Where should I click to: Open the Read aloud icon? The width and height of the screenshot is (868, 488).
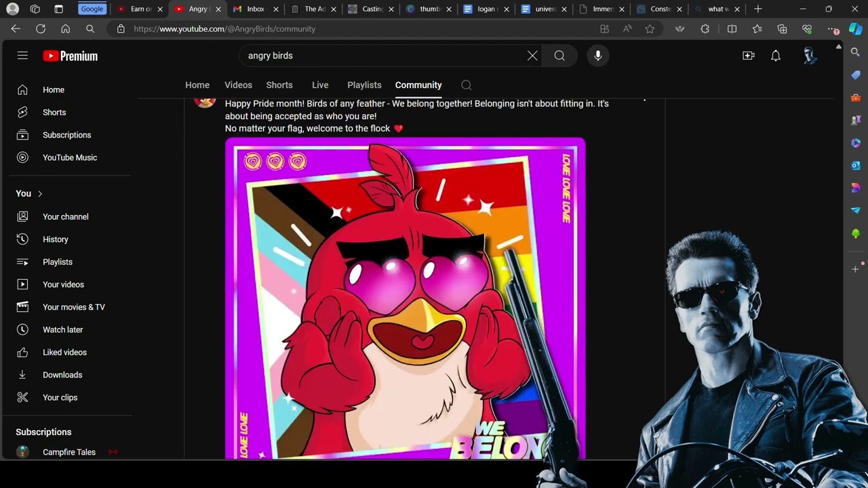pos(627,29)
